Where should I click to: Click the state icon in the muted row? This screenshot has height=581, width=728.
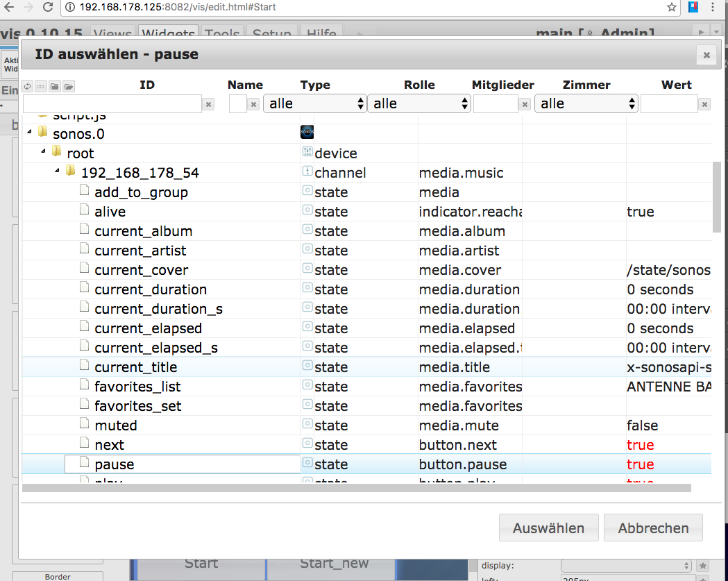[307, 423]
